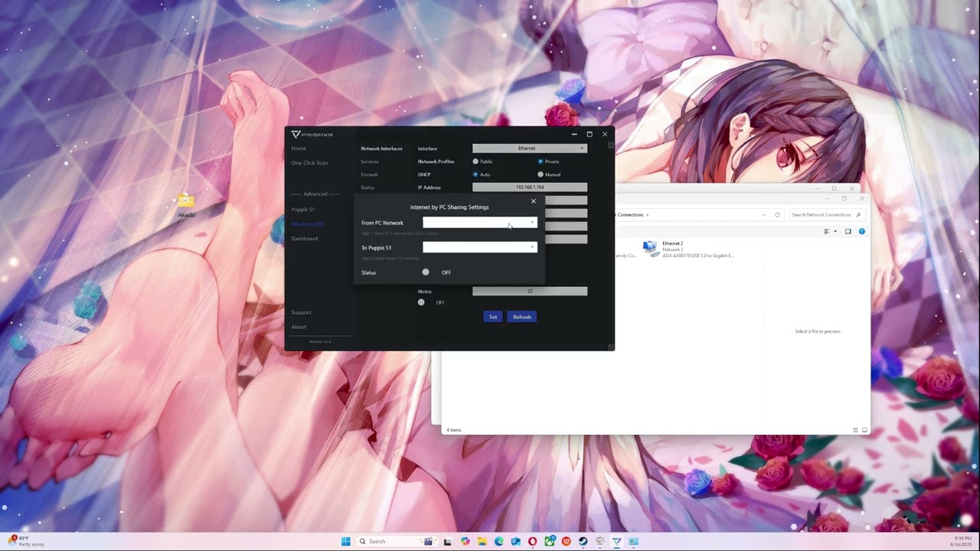The height and width of the screenshot is (551, 980).
Task: Open the weather widget on taskbar
Action: [x=27, y=541]
